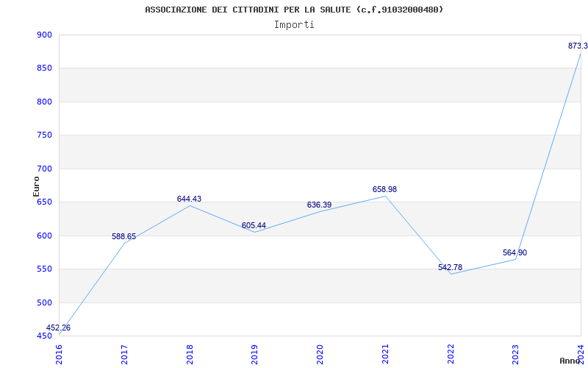This screenshot has height=368, width=588.
Task: Select data label 588.65
Action: pyautogui.click(x=123, y=236)
